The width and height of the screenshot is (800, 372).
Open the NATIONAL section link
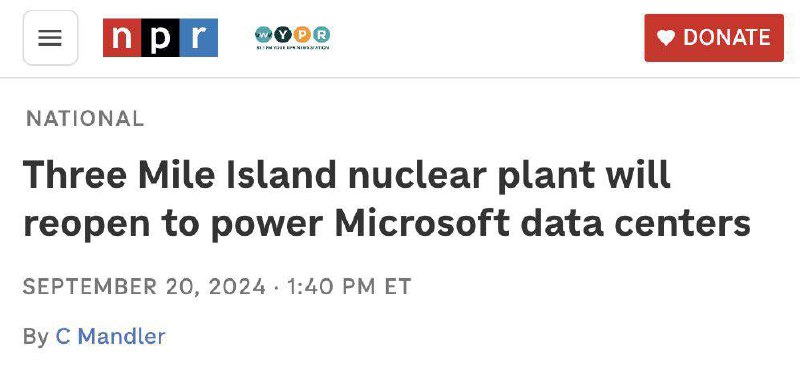pos(85,119)
